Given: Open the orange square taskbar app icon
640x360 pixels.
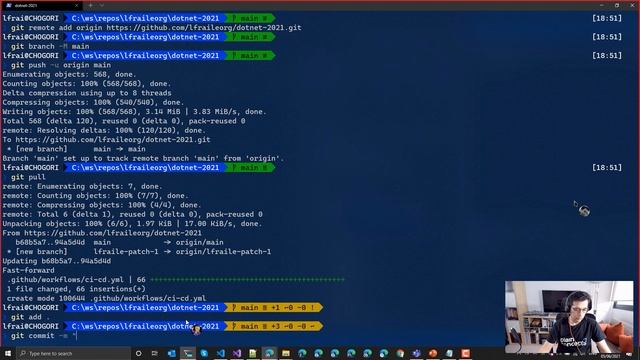Looking at the screenshot, I should point(465,353).
